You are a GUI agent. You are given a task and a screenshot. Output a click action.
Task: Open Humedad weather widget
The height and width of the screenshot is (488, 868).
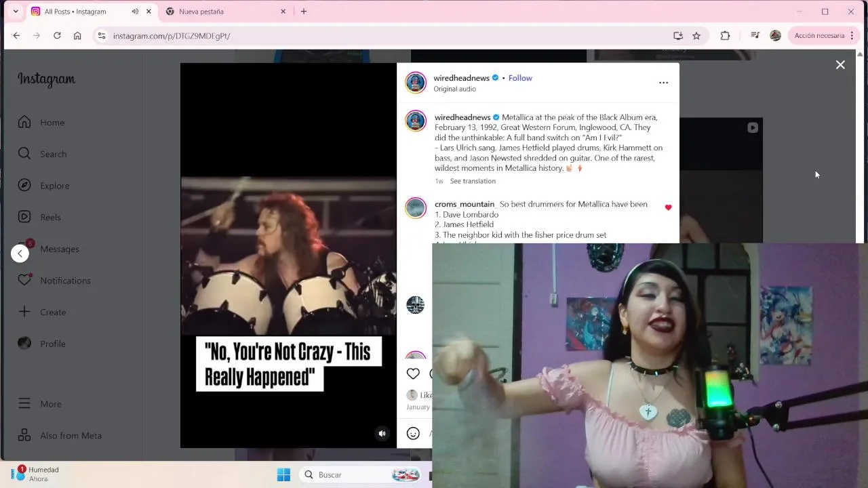[x=35, y=474]
